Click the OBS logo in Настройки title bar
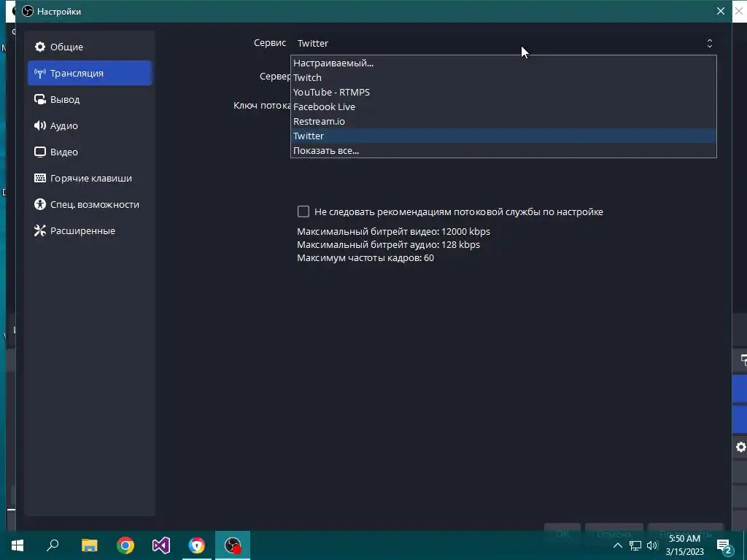 coord(28,11)
